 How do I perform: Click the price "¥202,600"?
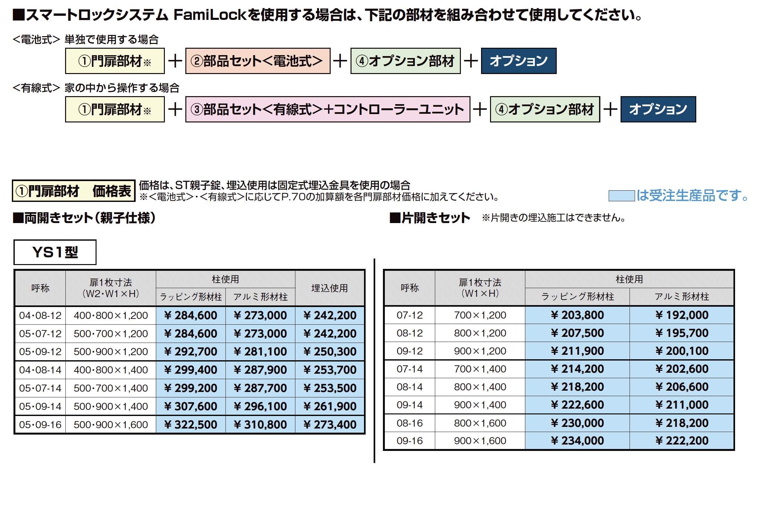click(682, 369)
